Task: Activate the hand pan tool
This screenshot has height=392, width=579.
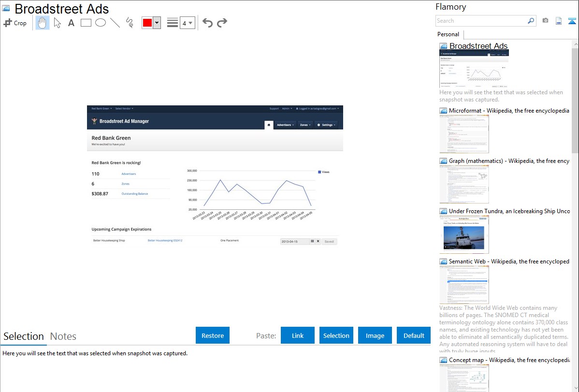Action: [x=43, y=23]
